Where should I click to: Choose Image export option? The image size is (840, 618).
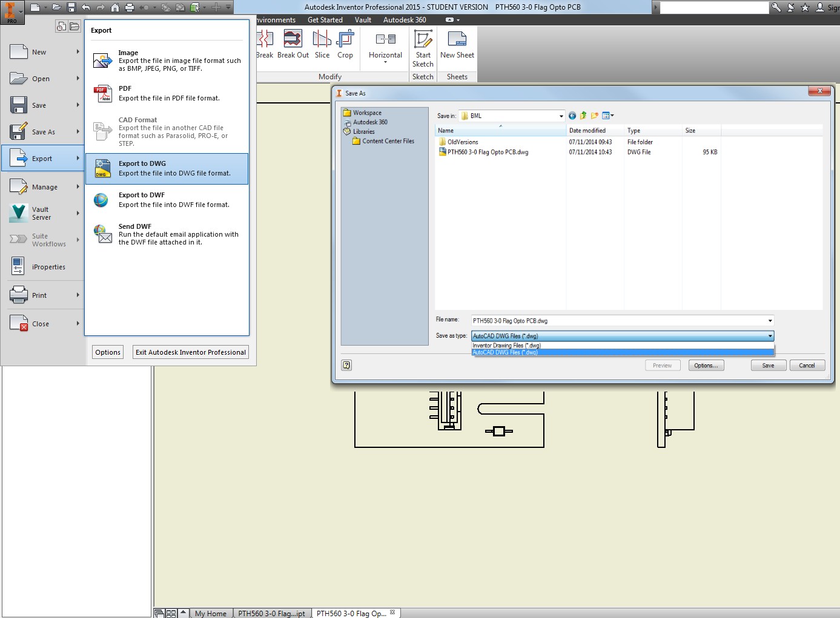(x=167, y=61)
